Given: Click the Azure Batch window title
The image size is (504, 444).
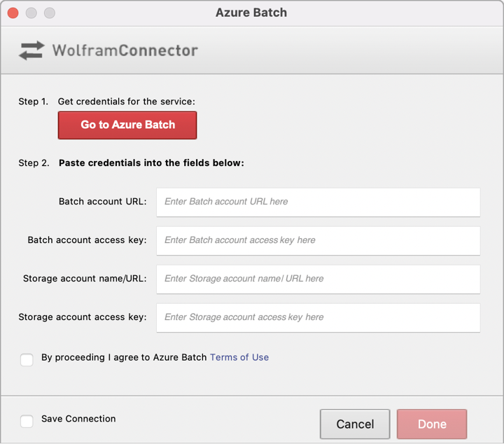Looking at the screenshot, I should coord(251,13).
